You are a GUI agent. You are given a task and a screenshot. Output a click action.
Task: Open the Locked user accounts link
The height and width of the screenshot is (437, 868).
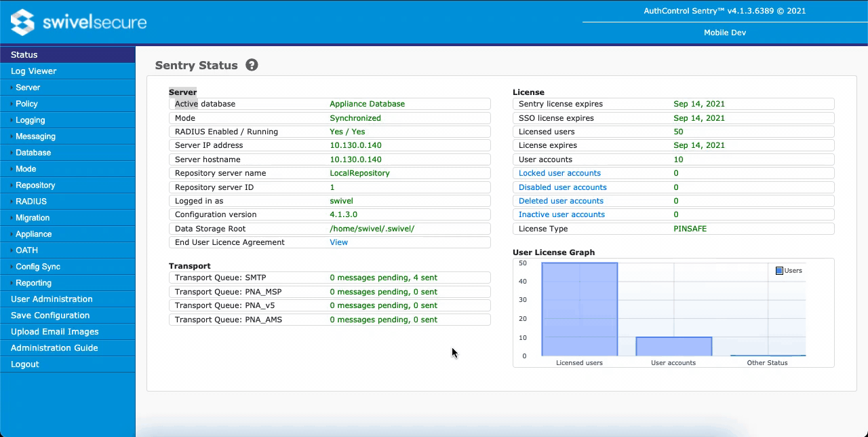[559, 173]
